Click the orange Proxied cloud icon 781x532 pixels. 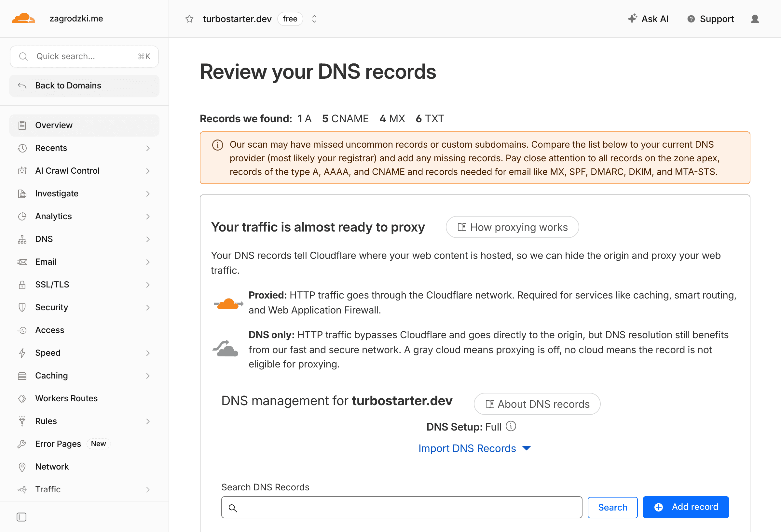228,304
